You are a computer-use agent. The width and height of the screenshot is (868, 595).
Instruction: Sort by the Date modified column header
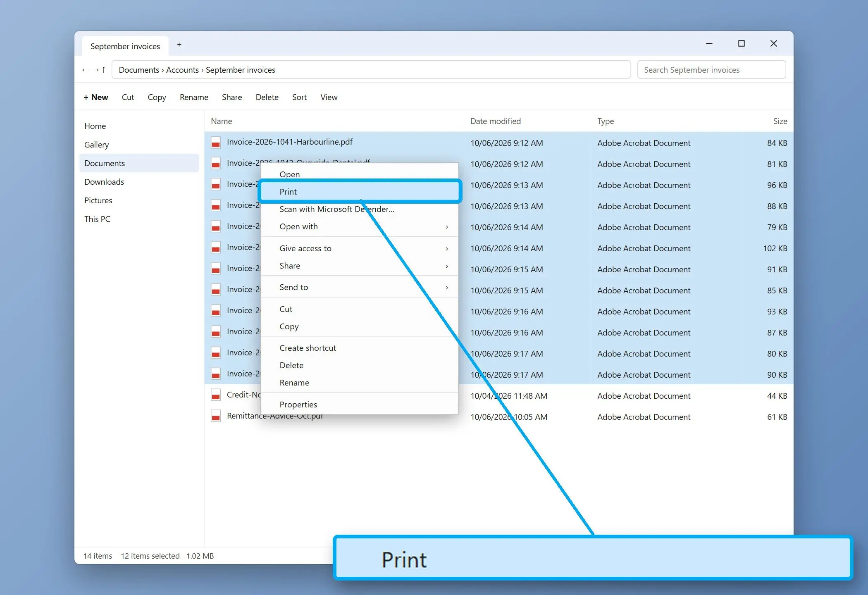click(495, 121)
